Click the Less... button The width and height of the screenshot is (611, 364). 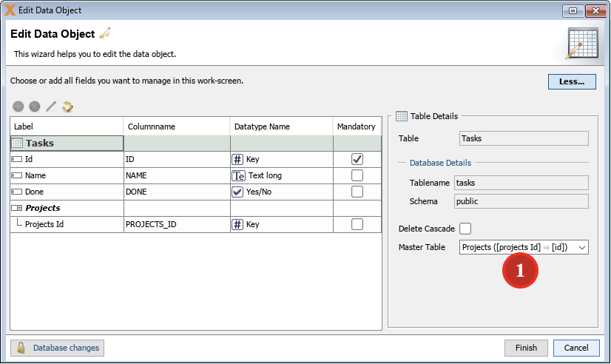pyautogui.click(x=572, y=81)
